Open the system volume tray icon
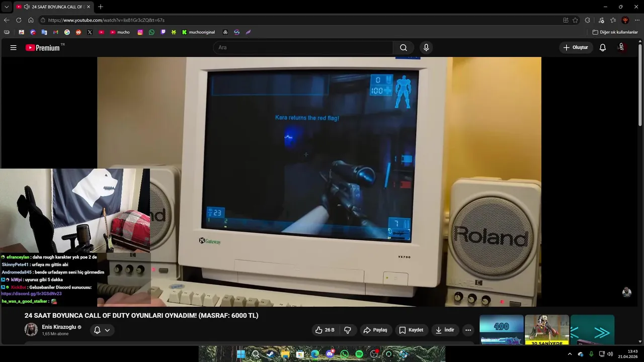Image resolution: width=644 pixels, height=362 pixels. point(610,354)
